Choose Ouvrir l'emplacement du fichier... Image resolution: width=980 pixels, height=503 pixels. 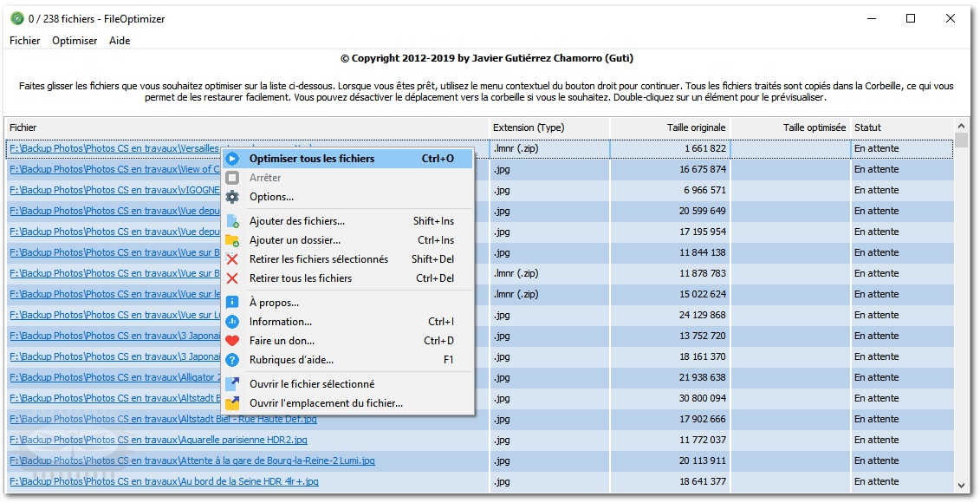point(348,403)
